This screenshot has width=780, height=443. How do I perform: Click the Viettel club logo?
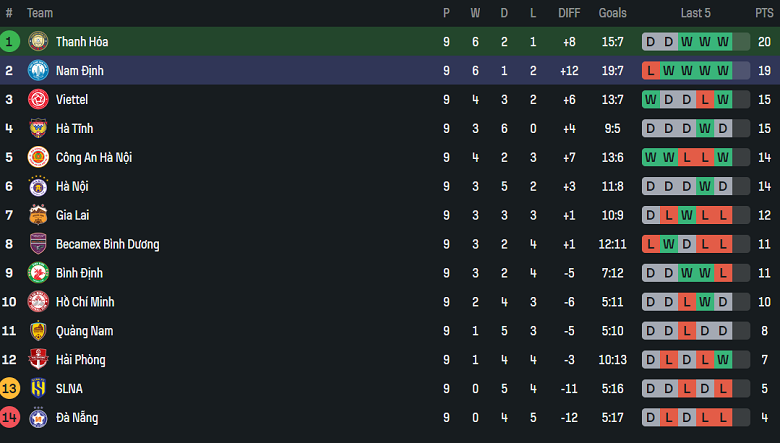[38, 100]
